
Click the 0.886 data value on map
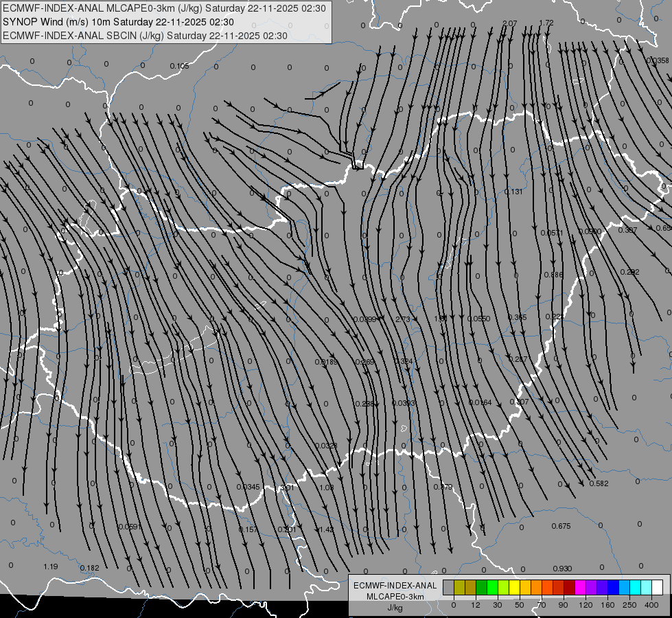[553, 275]
